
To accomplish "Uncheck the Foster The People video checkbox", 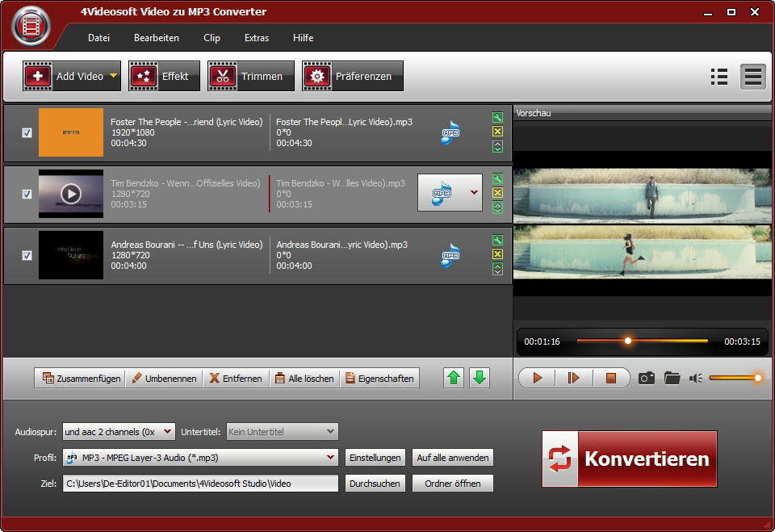I will (x=27, y=132).
